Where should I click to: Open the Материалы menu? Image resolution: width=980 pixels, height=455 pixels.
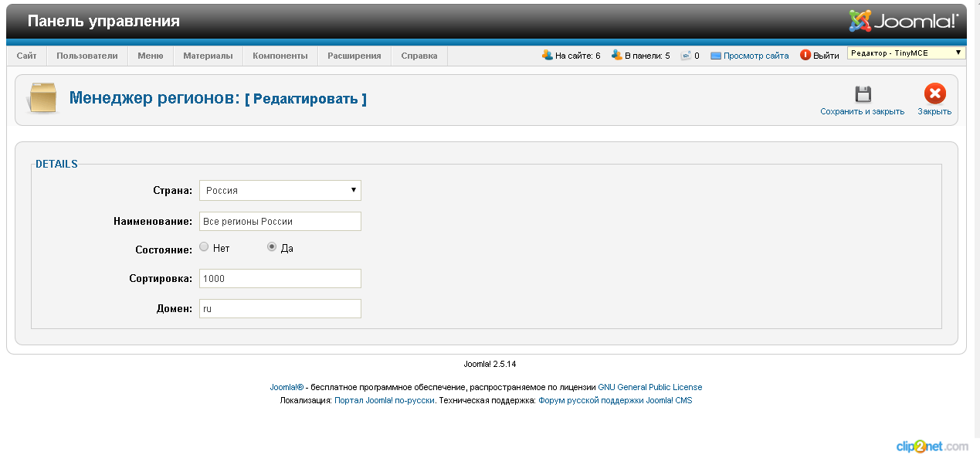tap(208, 56)
